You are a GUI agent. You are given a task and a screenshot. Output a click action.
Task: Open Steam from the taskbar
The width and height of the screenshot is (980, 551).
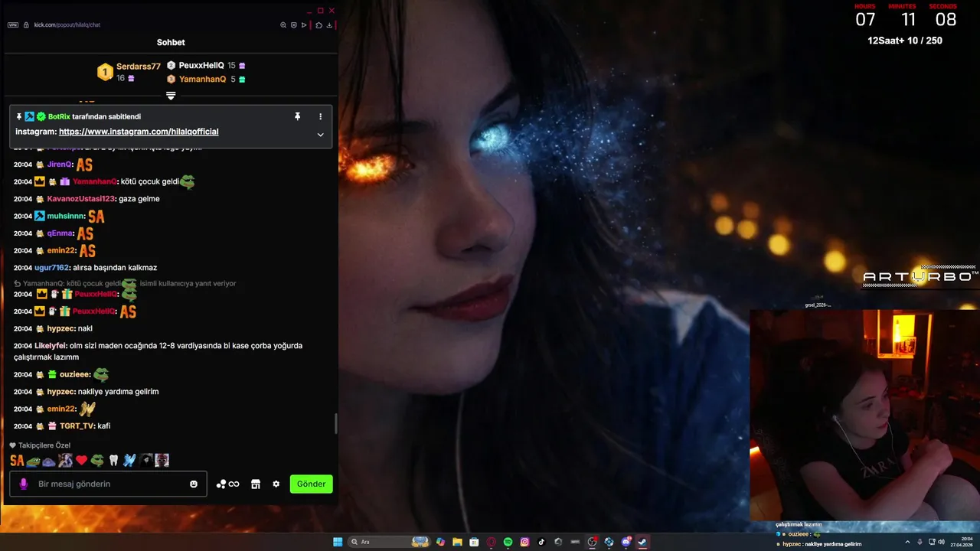(642, 542)
